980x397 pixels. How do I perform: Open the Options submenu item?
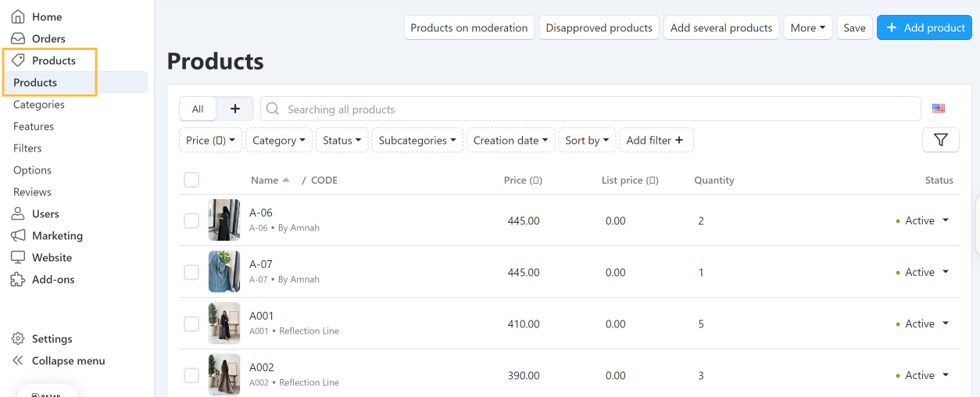pyautogui.click(x=32, y=170)
